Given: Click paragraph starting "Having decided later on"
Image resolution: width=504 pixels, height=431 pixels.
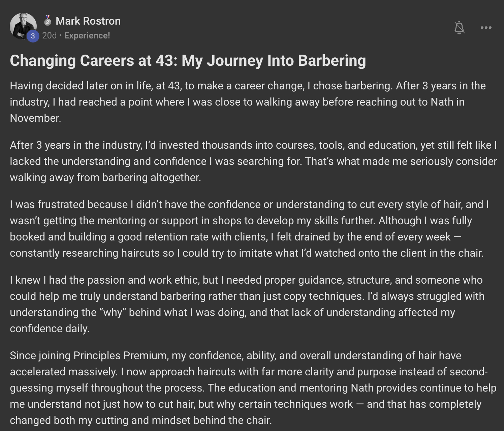Looking at the screenshot, I should 248,102.
